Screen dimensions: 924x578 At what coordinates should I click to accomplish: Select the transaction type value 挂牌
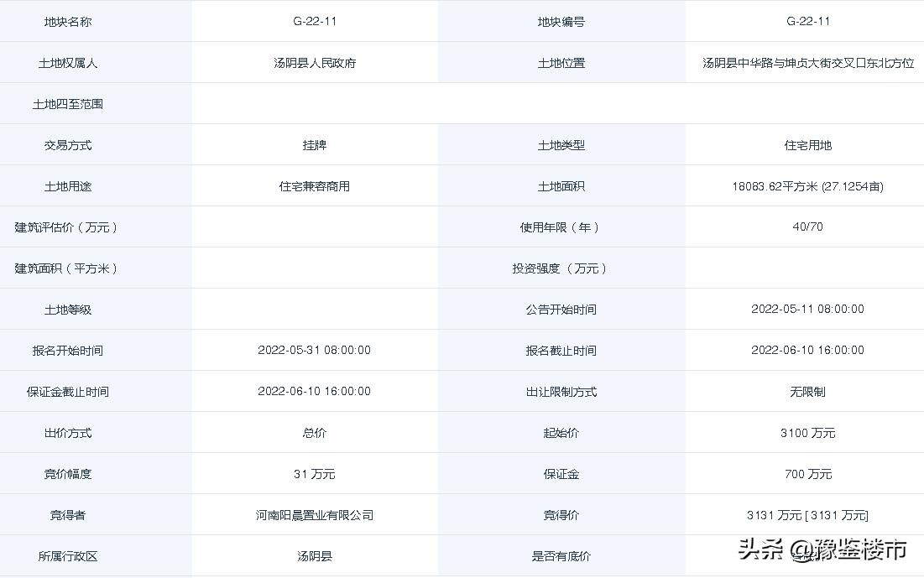pos(314,144)
